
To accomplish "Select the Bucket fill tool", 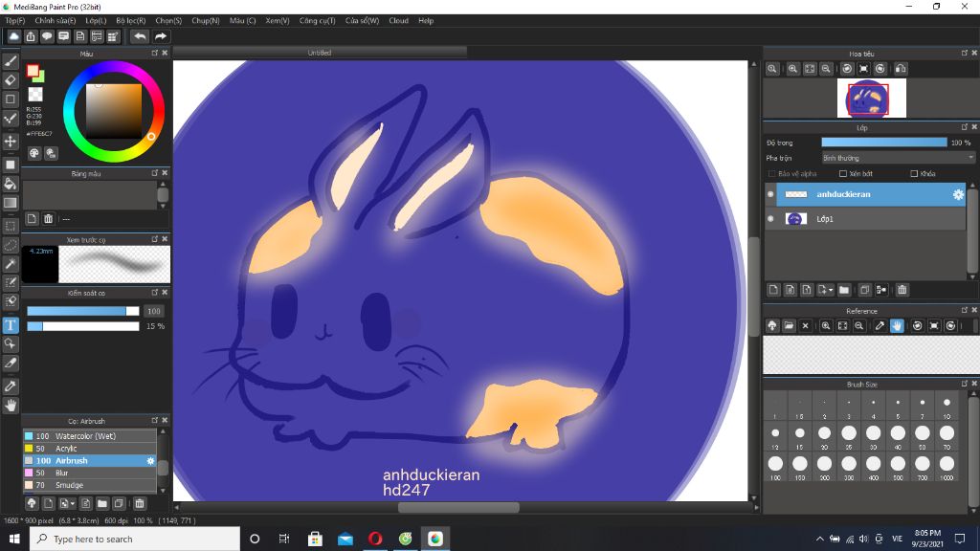I will coord(11,184).
